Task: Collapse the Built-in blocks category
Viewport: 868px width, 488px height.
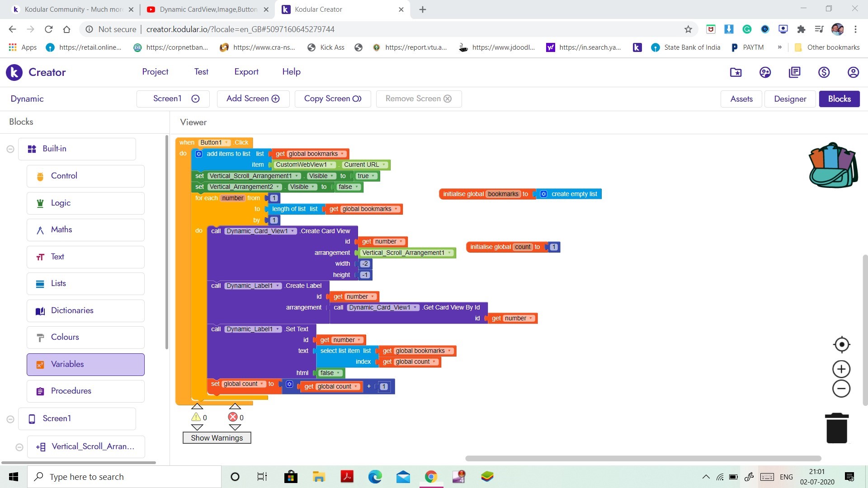Action: coord(10,149)
